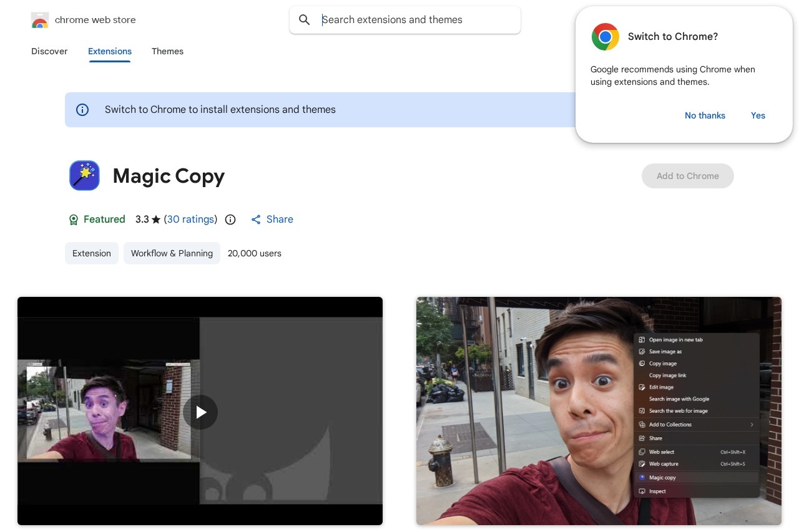The width and height of the screenshot is (799, 532).
Task: Select Magic copy in the context menu
Action: (x=663, y=477)
